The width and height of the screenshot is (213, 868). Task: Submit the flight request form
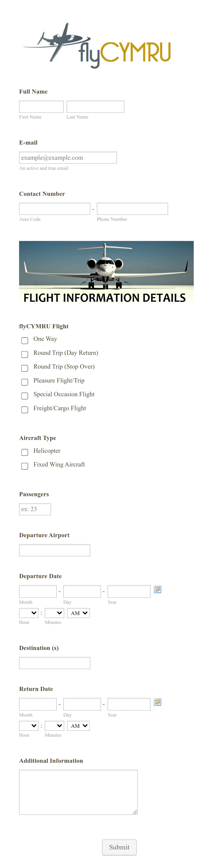[120, 847]
